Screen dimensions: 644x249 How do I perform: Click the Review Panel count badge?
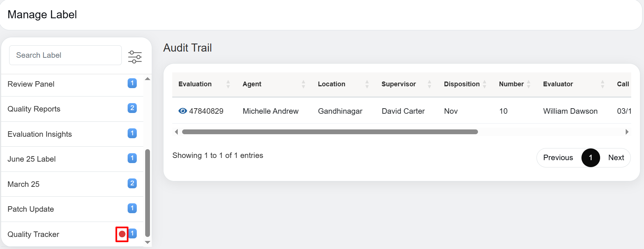(x=132, y=83)
